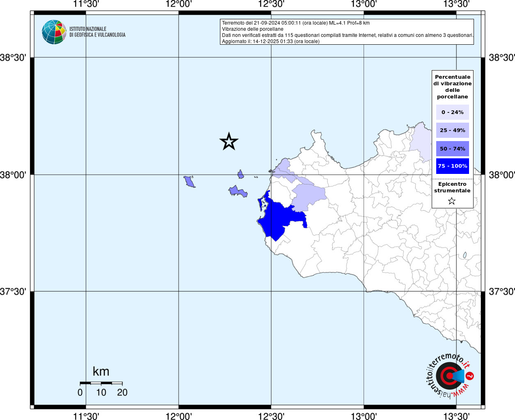Click the epicenter star on the map
This screenshot has width=515, height=420.
229,142
